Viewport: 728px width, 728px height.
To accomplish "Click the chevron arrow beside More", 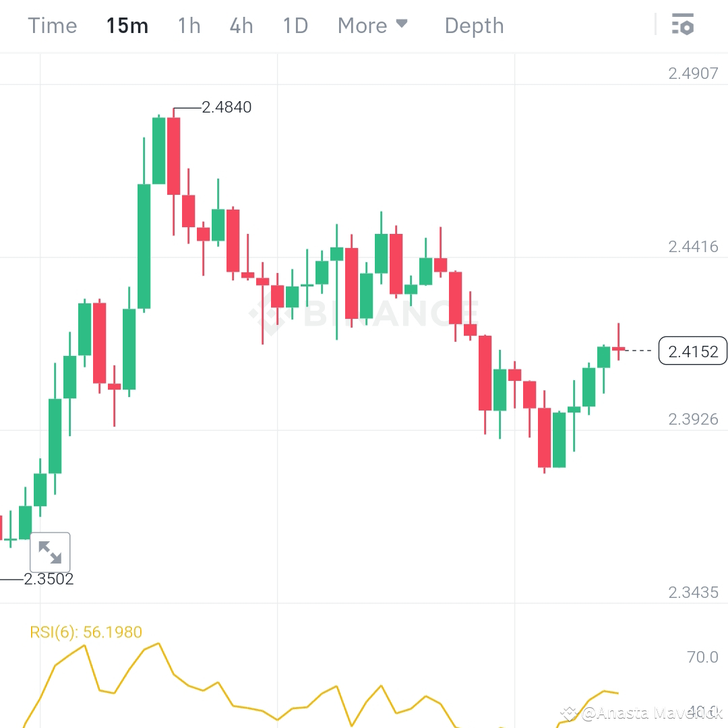I will click(402, 23).
